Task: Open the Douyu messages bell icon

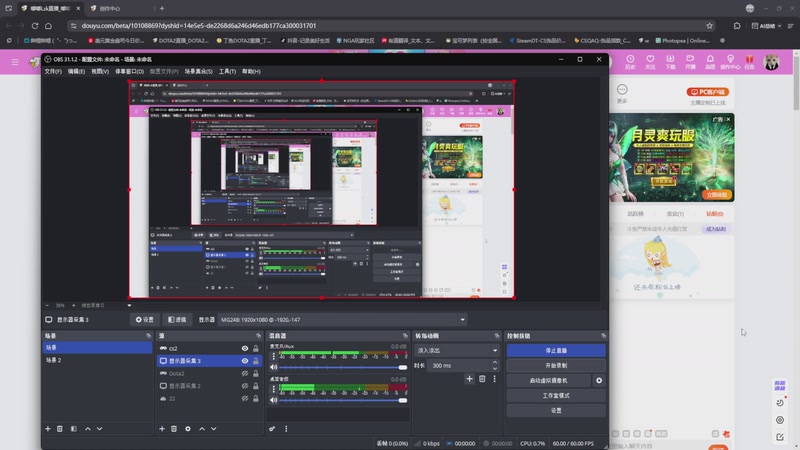Action: tap(710, 62)
